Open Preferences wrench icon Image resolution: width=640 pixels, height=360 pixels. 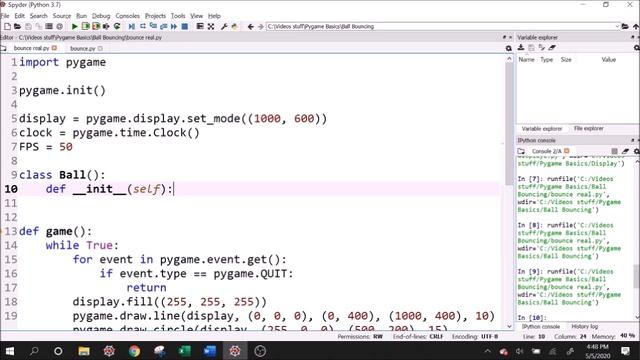point(224,27)
